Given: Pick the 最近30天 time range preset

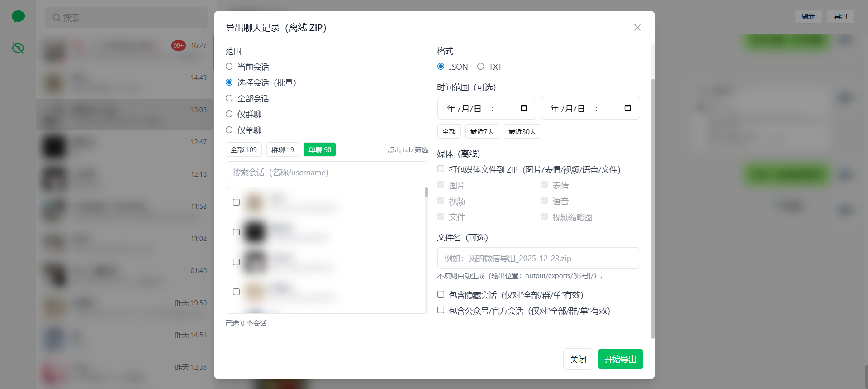Looking at the screenshot, I should (x=522, y=131).
